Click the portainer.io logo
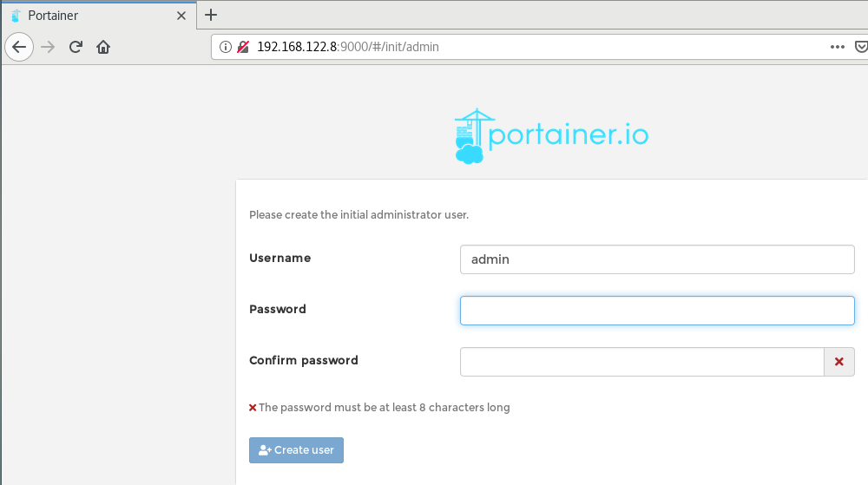Viewport: 868px width, 485px height. click(551, 136)
